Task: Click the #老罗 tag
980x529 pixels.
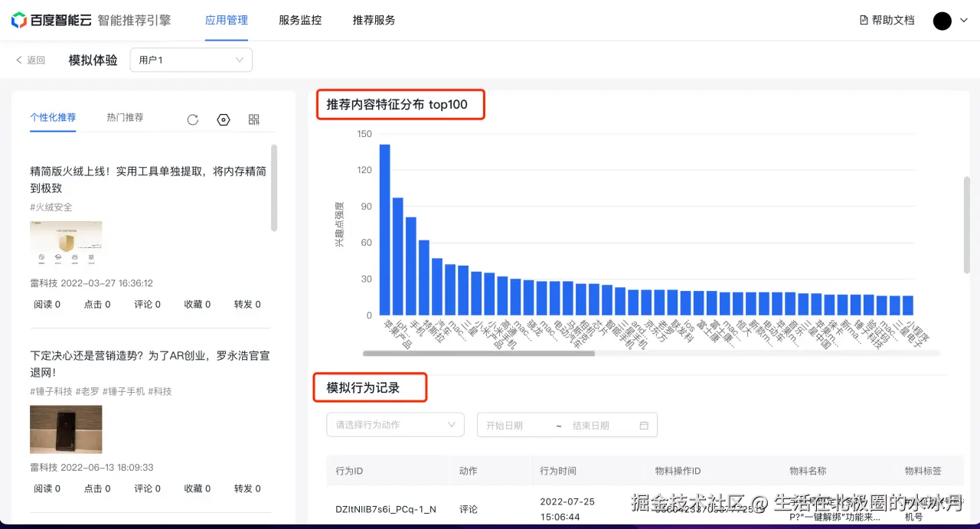Action: [x=88, y=391]
